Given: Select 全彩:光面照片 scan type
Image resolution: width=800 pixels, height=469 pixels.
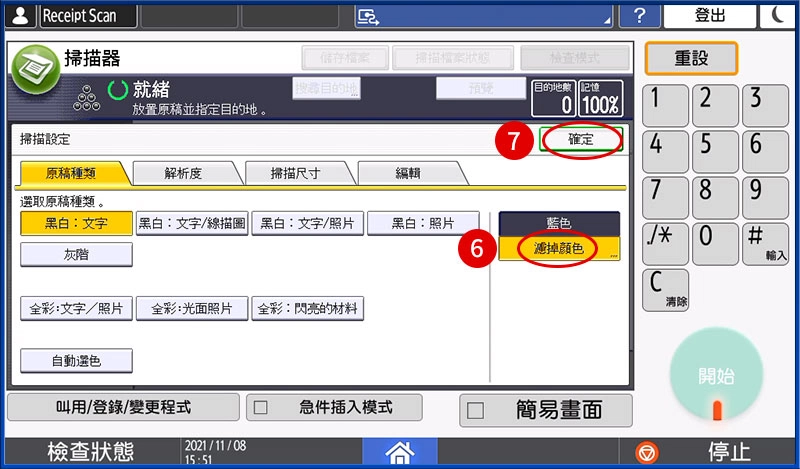Looking at the screenshot, I should (192, 309).
